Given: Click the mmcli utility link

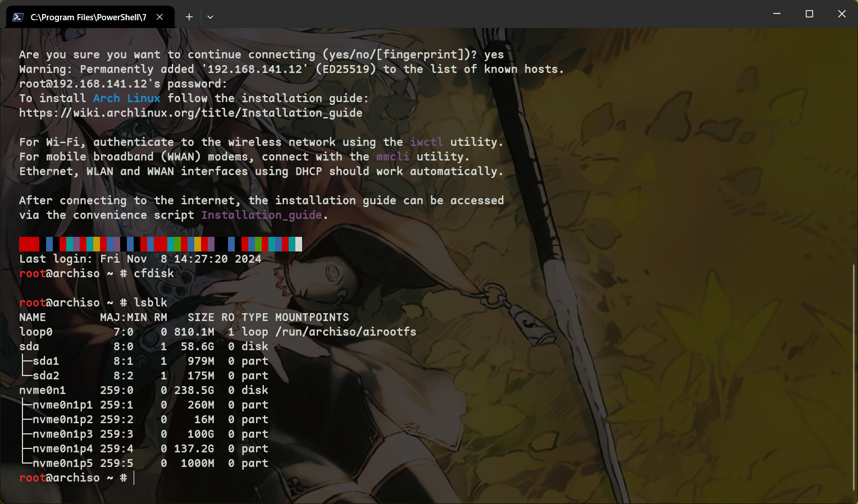Looking at the screenshot, I should (x=393, y=157).
